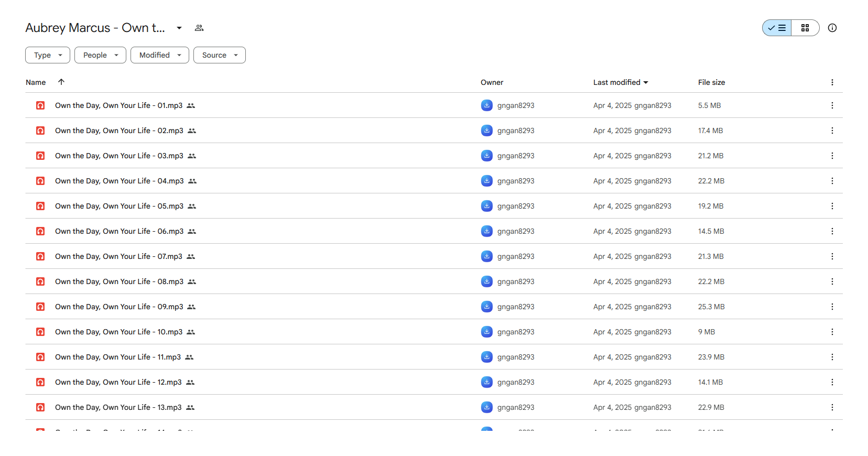This screenshot has height=456, width=868.
Task: Open the Type filter dropdown
Action: (48, 55)
